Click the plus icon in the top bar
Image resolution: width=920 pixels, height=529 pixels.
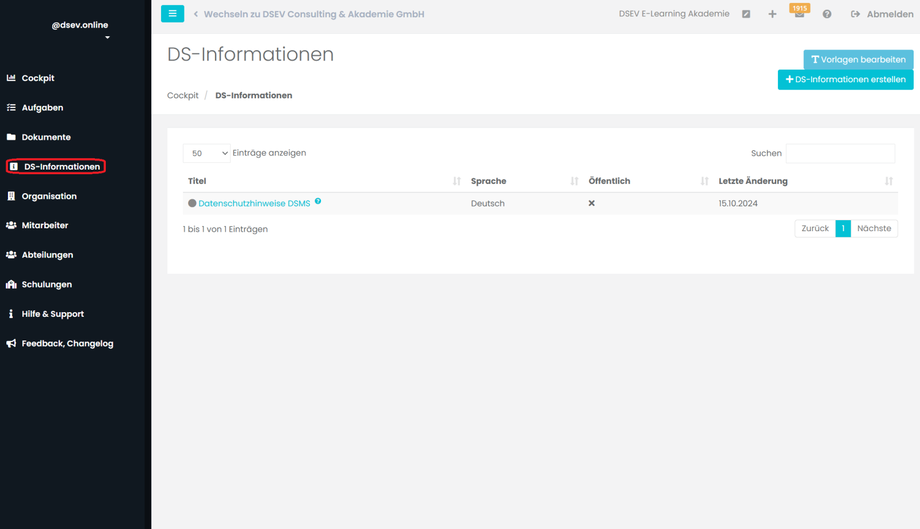(x=772, y=14)
